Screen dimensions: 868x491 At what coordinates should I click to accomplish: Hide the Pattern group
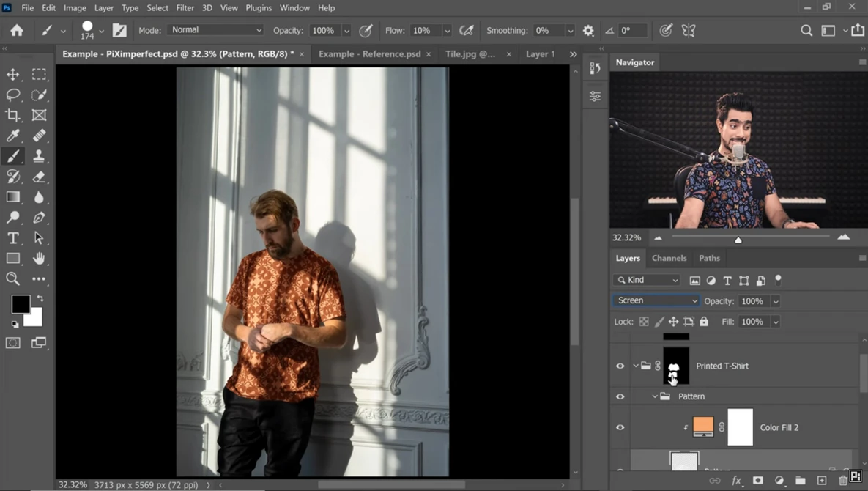coord(620,396)
